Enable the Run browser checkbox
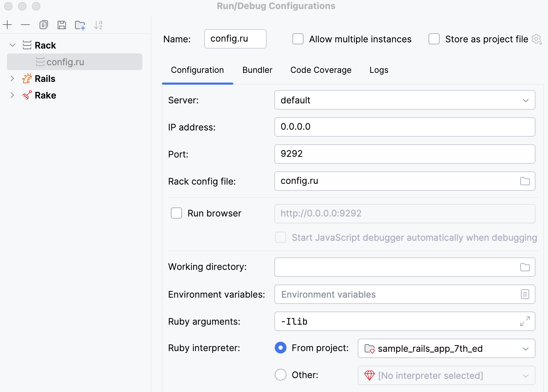The height and width of the screenshot is (392, 548). pyautogui.click(x=176, y=213)
